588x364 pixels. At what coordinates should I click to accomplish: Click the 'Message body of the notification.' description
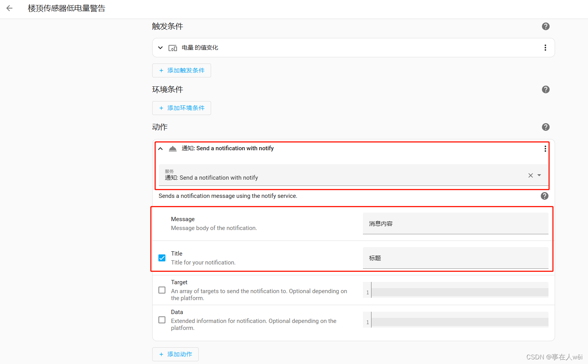pyautogui.click(x=214, y=228)
